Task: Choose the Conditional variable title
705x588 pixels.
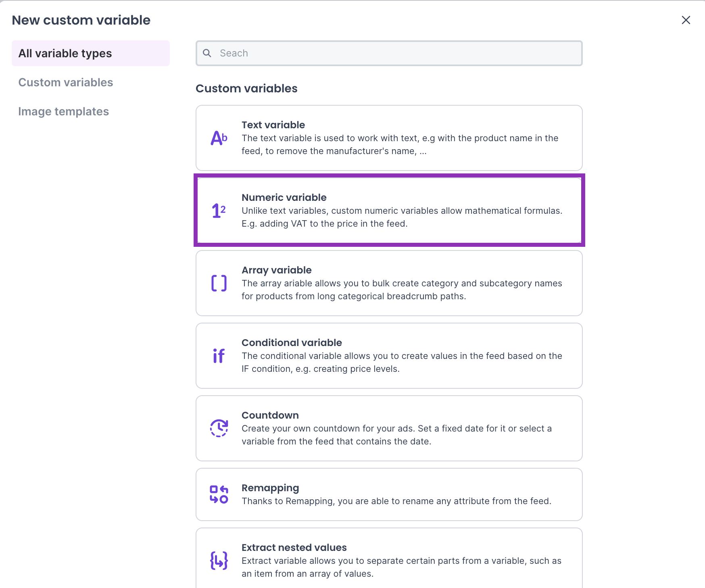Action: pyautogui.click(x=292, y=343)
